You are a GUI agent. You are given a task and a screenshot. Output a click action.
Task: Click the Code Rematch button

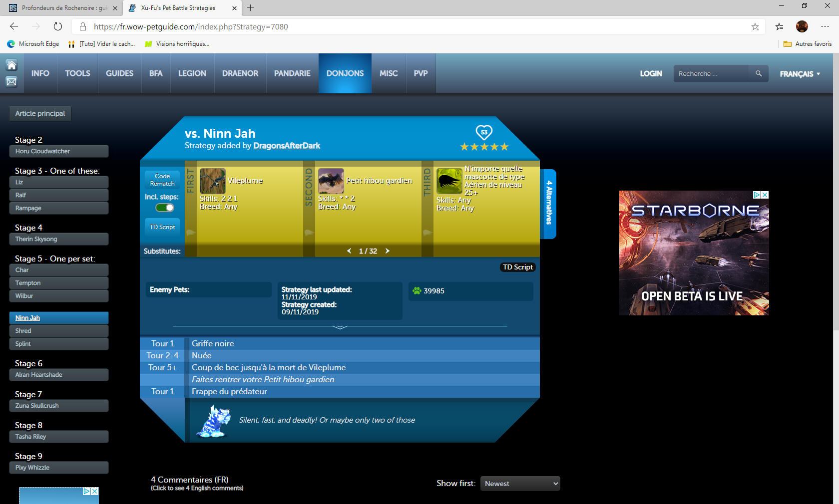click(x=162, y=180)
